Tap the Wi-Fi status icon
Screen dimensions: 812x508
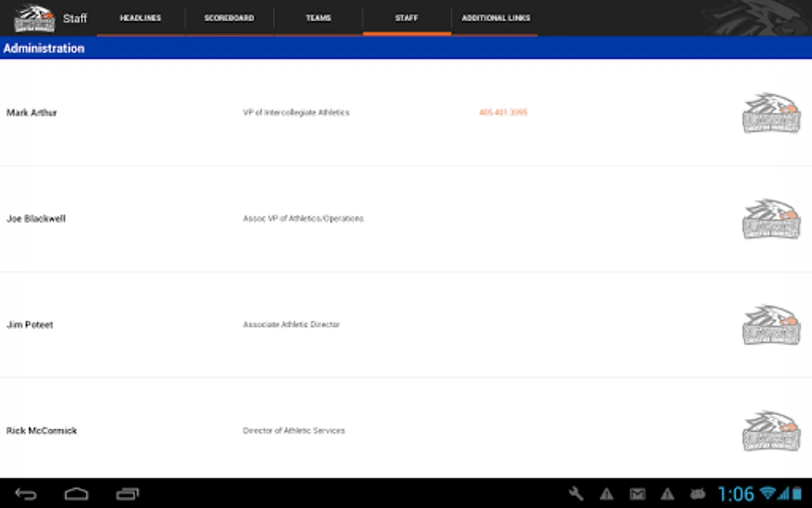[x=767, y=493]
